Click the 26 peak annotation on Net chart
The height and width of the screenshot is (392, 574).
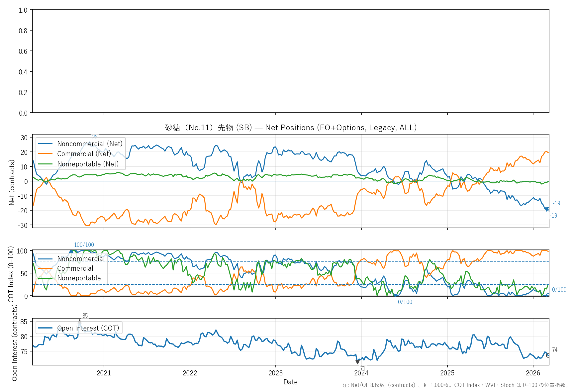95,137
